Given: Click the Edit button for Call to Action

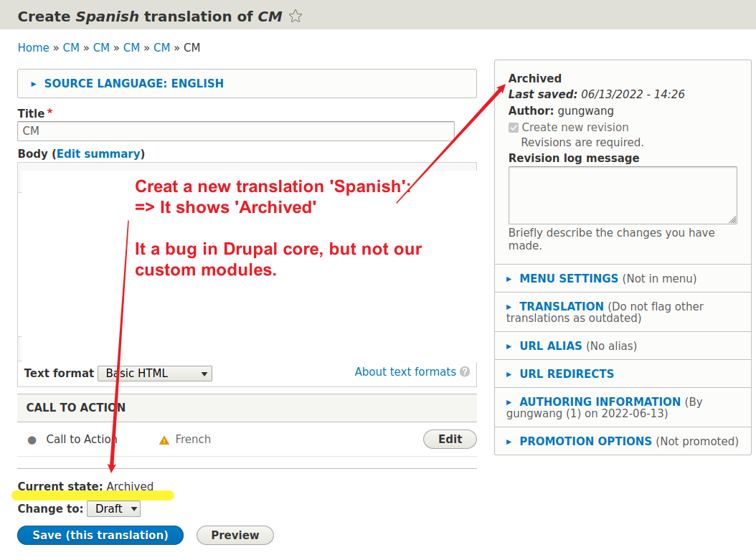Looking at the screenshot, I should (x=450, y=439).
